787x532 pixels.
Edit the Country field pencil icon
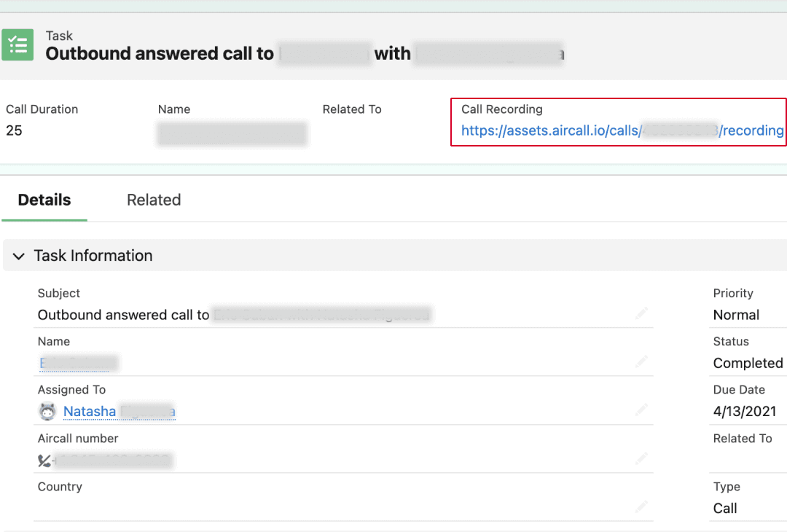641,508
